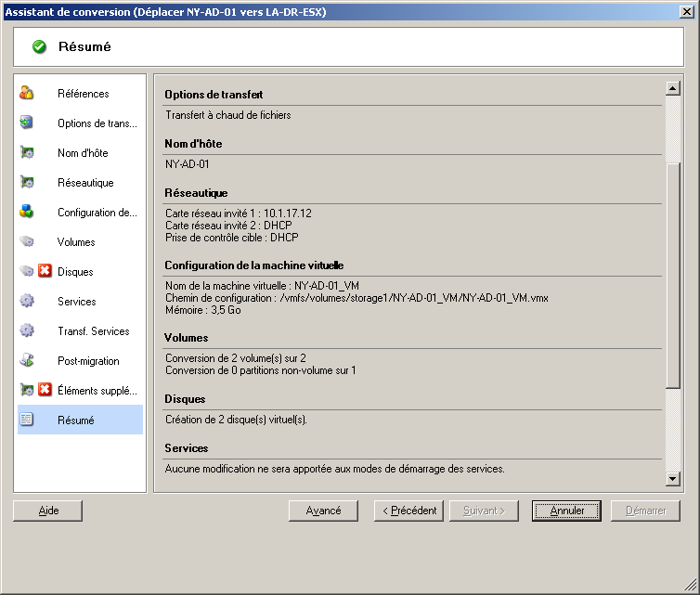Viewport: 700px width, 595px height.
Task: Click the Configuration de machine virtuelle cubes icon
Action: click(27, 212)
